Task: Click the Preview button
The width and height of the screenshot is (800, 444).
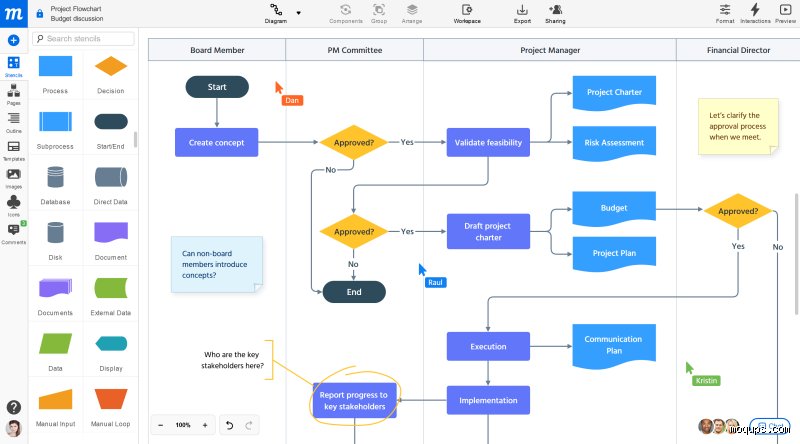Action: pos(785,14)
